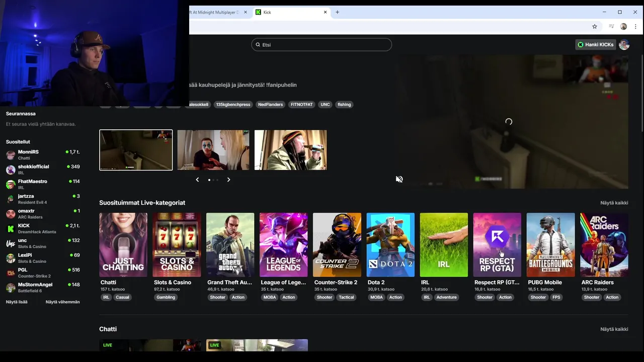Close the Kick browser tab
644x362 pixels.
pyautogui.click(x=326, y=12)
